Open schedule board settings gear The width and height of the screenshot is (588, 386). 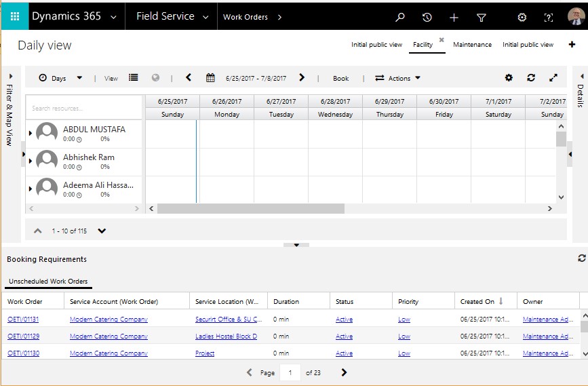[509, 77]
